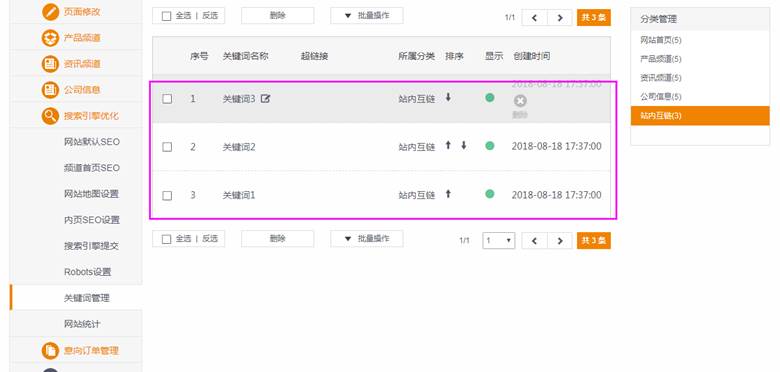Screen dimensions: 780x372
Task: Select 网站首页(5) category
Action: click(661, 40)
